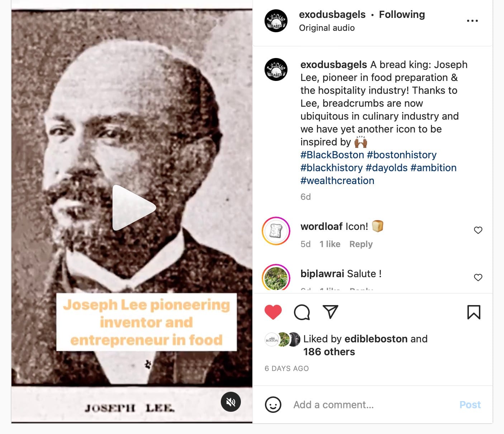Open Original audio link
The image size is (504, 434).
coord(327,28)
